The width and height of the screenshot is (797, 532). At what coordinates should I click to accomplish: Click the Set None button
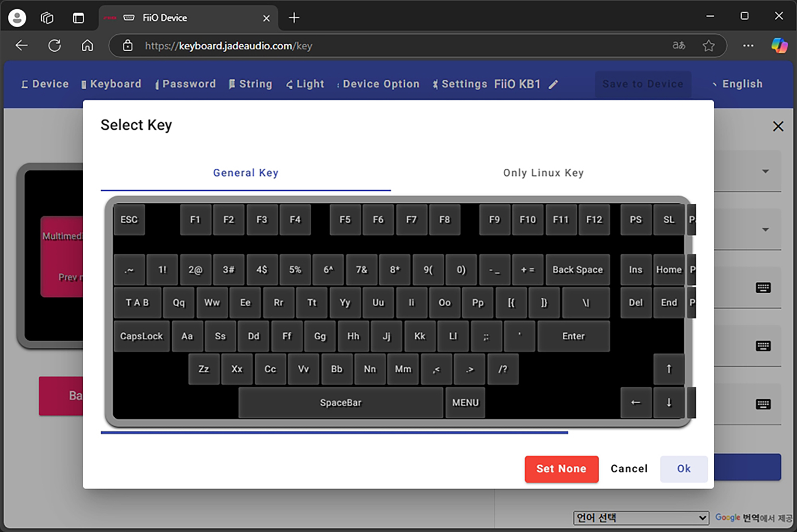[x=561, y=469]
